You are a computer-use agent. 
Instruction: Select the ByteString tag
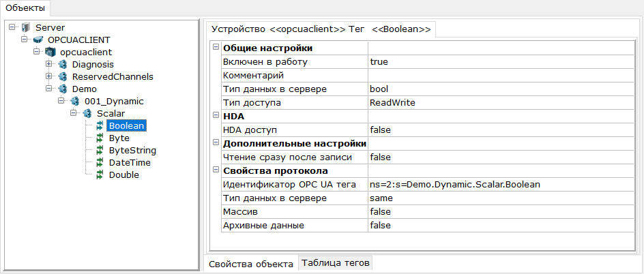[x=132, y=151]
